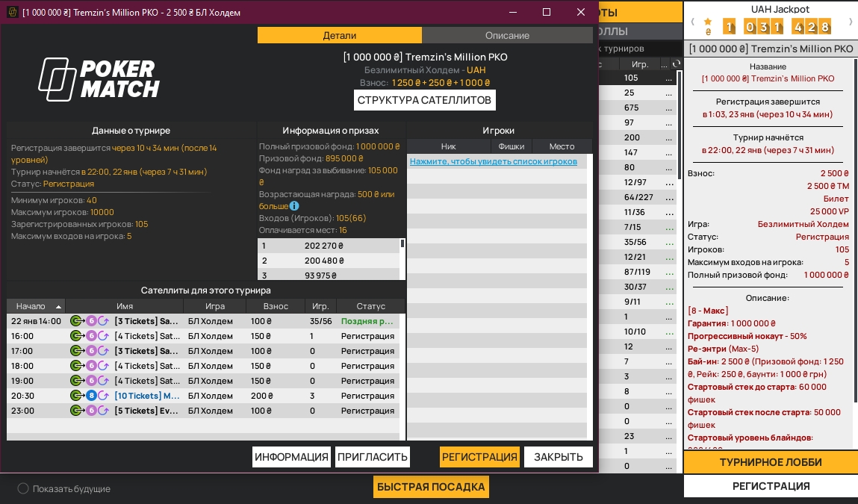This screenshot has height=504, width=858.
Task: Click Игр. column header in lobby list
Action: [640, 64]
